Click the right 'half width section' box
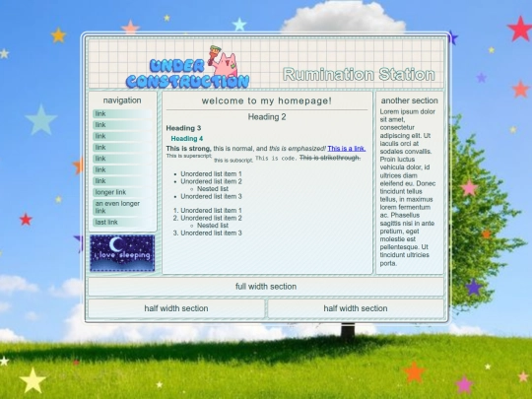 click(x=356, y=308)
